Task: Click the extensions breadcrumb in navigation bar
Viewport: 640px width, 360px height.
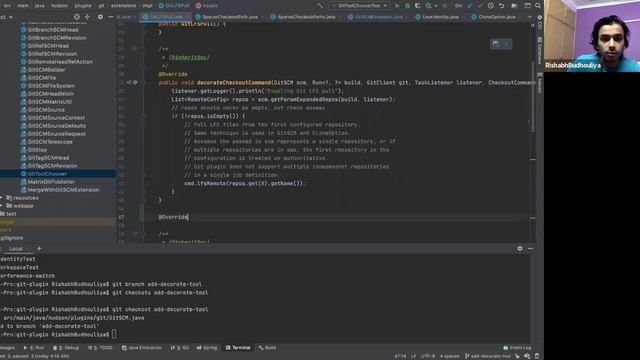Action: (123, 6)
